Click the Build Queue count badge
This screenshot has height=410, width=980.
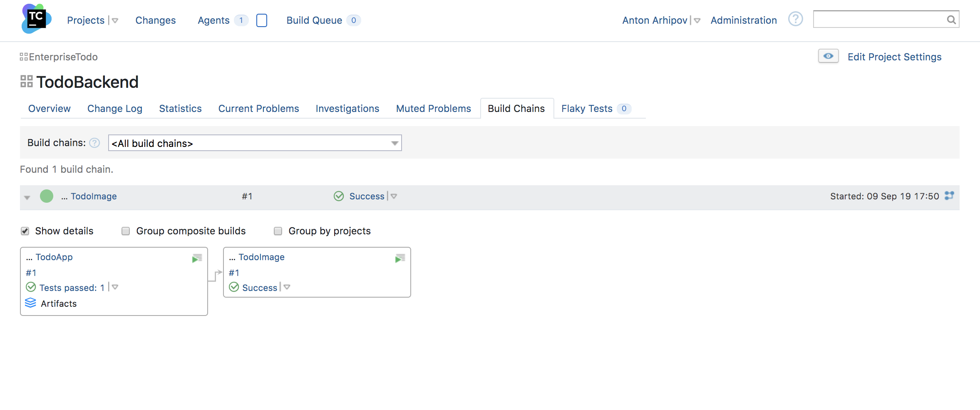(354, 20)
